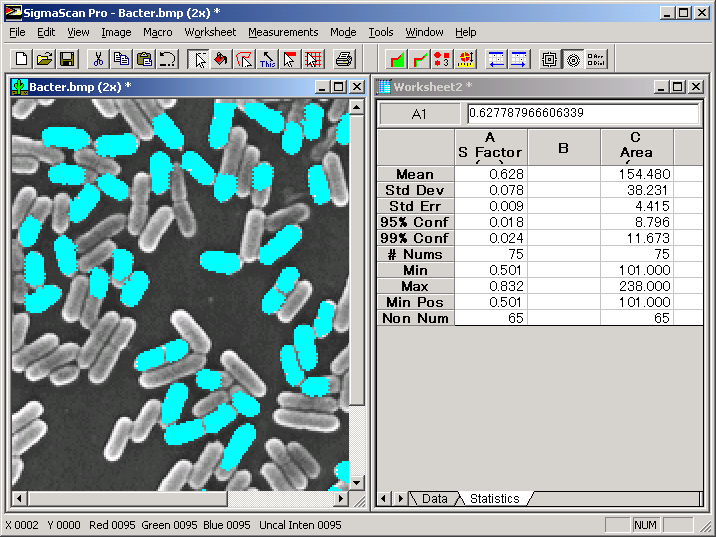This screenshot has width=716, height=537.
Task: Switch to the Data worksheet tab
Action: (x=434, y=499)
